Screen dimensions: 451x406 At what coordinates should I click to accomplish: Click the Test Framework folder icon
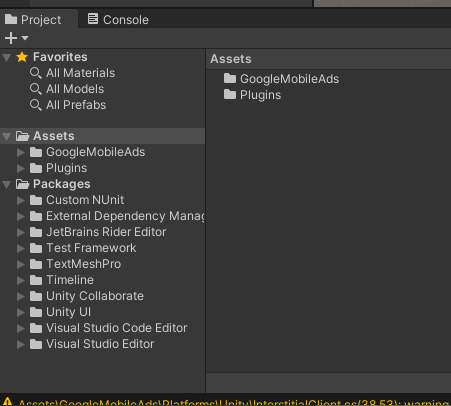(x=36, y=248)
